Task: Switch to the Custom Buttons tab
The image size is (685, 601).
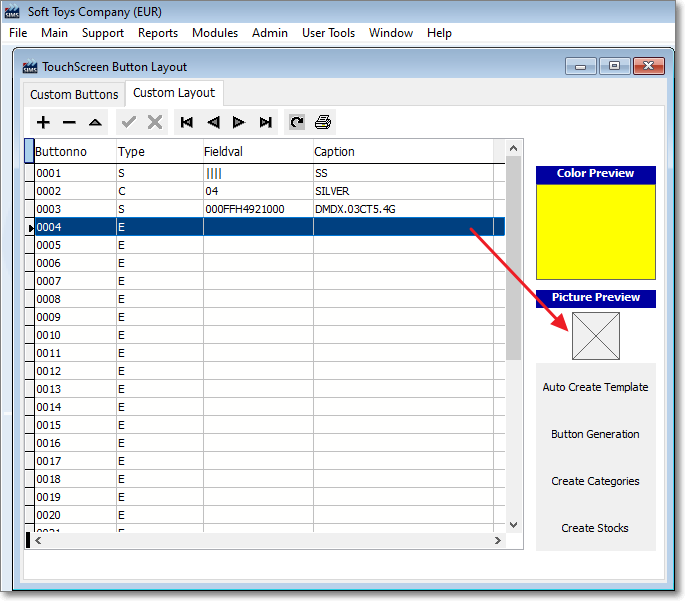Action: [x=74, y=95]
